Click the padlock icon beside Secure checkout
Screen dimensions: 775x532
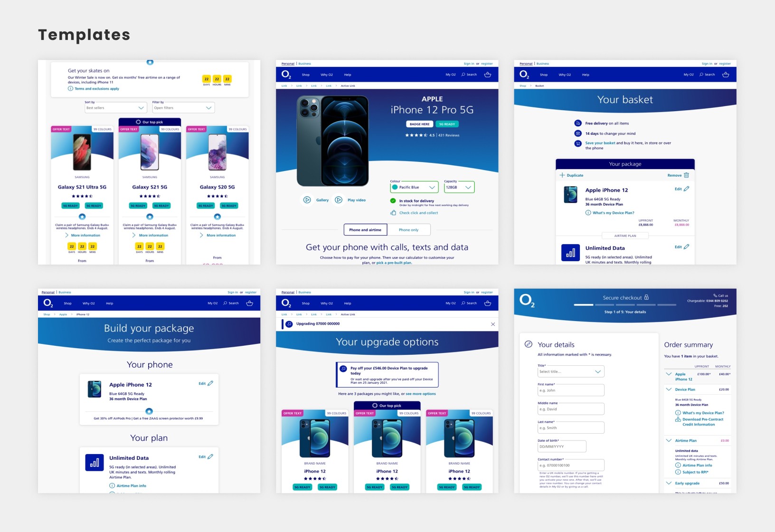646,297
